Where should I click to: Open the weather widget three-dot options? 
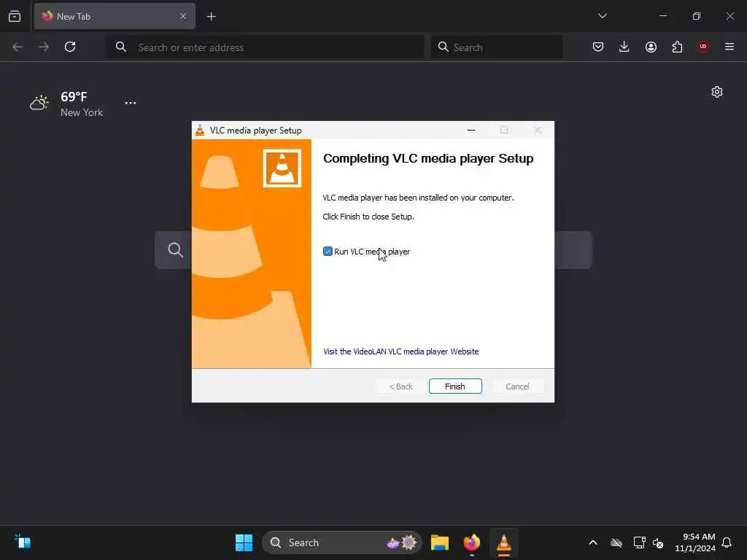pos(131,103)
